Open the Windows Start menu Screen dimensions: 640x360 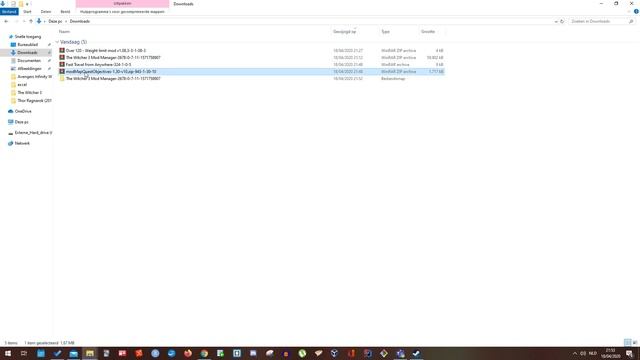click(x=8, y=353)
